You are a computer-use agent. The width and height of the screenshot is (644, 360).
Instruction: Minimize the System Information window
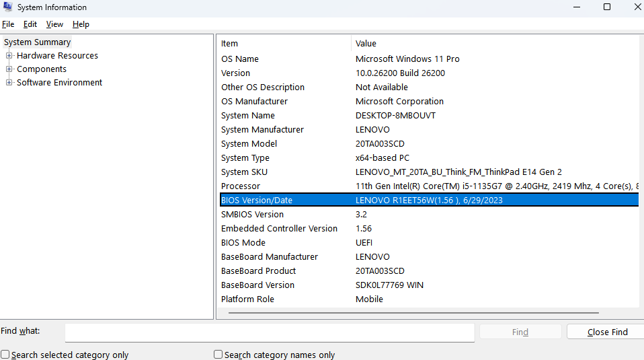click(x=576, y=7)
